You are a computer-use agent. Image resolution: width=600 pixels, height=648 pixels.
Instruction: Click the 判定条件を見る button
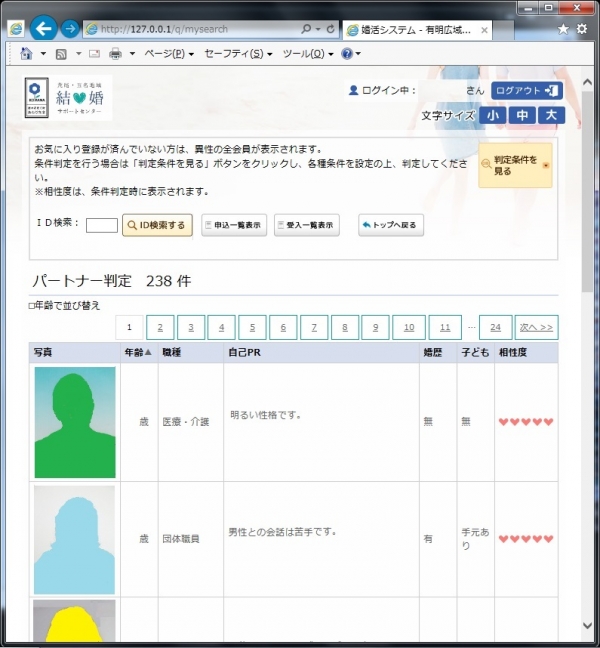pos(515,165)
